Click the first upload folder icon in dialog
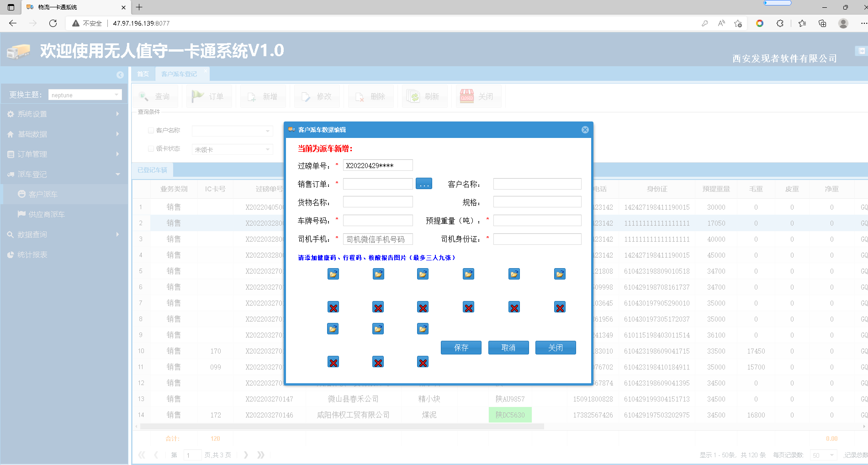This screenshot has height=465, width=868. [333, 274]
